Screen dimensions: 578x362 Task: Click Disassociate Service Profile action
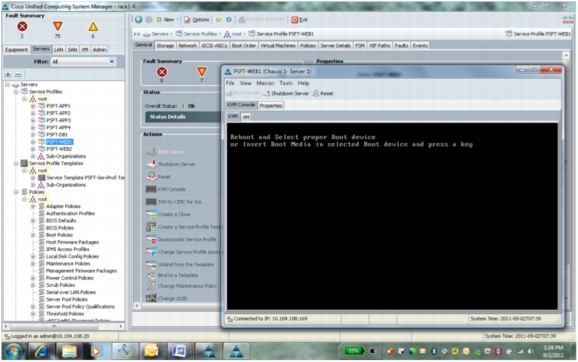pos(187,240)
